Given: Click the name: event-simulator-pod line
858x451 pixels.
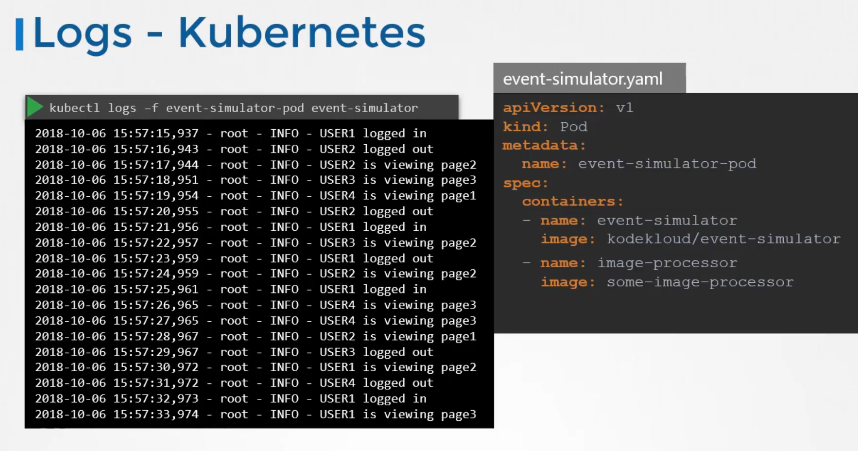Looking at the screenshot, I should pos(639,164).
